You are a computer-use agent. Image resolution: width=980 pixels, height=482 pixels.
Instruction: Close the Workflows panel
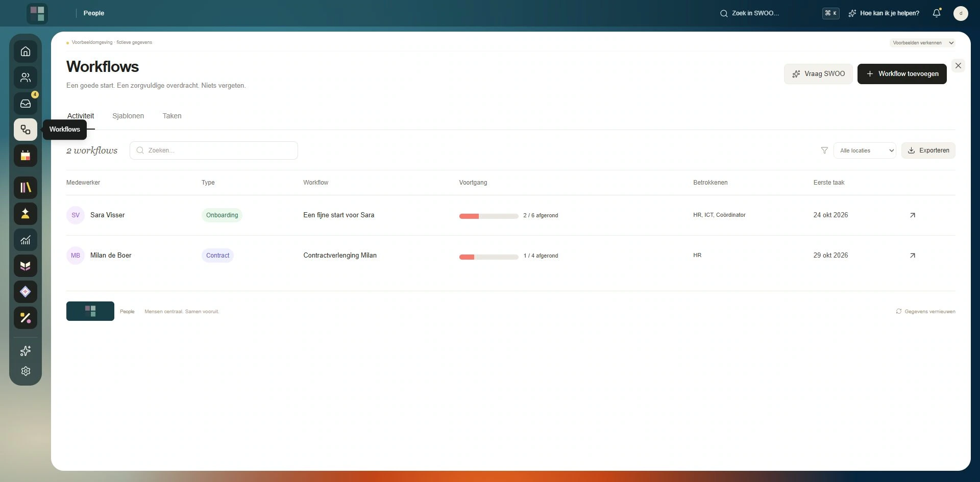pyautogui.click(x=958, y=66)
